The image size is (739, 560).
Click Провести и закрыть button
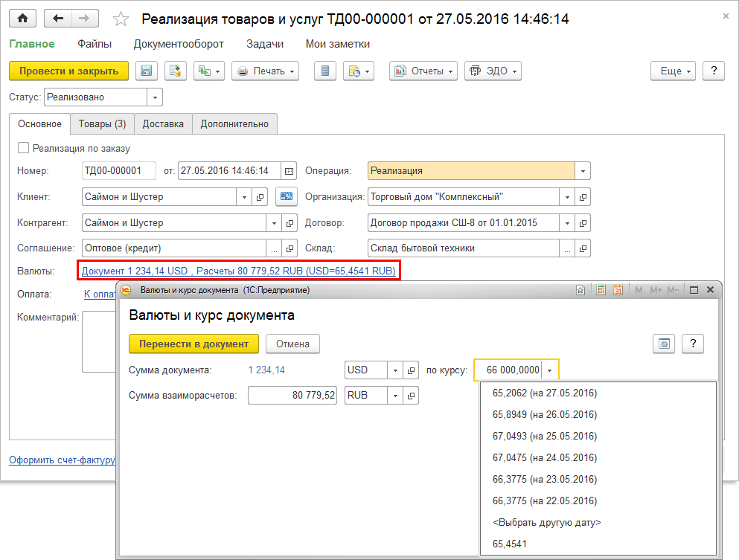coord(68,71)
